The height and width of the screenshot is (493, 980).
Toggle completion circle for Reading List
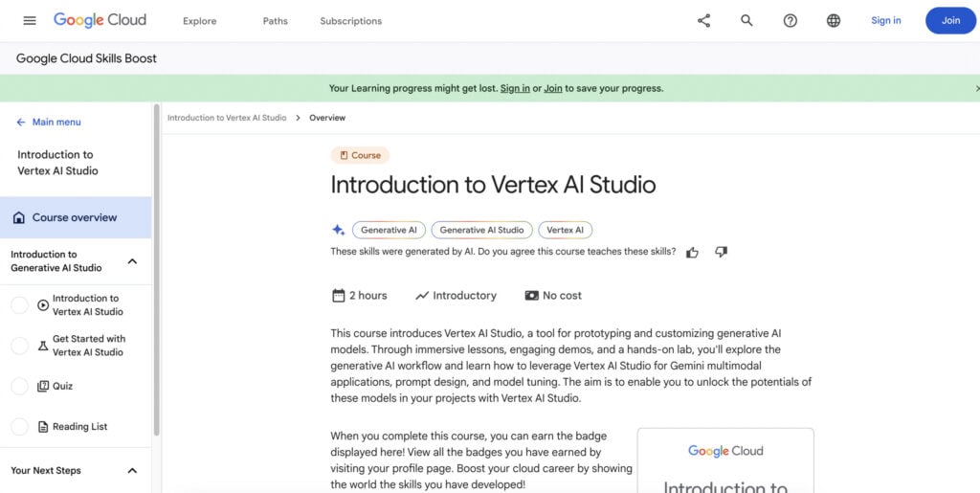pyautogui.click(x=19, y=427)
